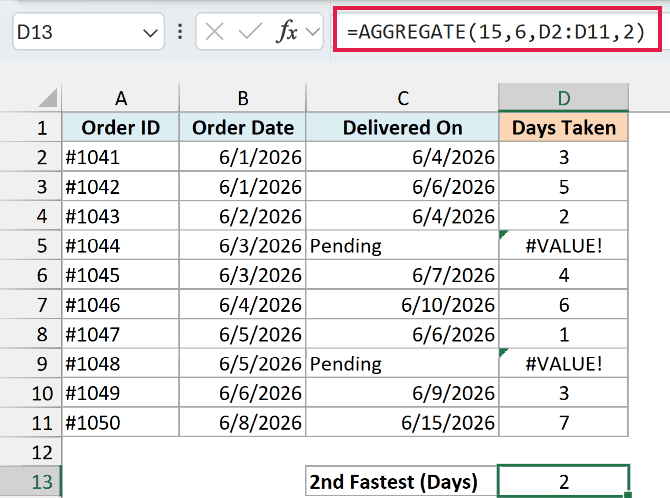Select row 9 header
Screen dimensions: 670x498
click(31, 363)
